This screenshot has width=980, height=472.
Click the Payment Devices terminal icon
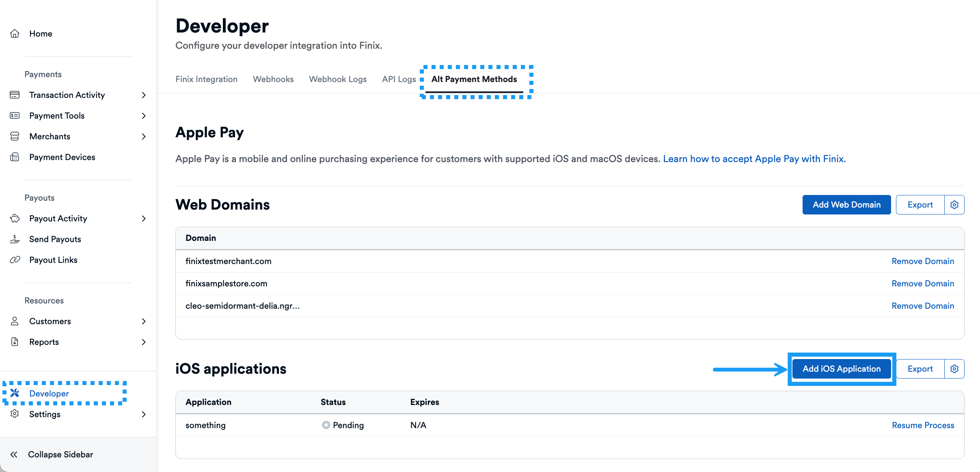15,157
